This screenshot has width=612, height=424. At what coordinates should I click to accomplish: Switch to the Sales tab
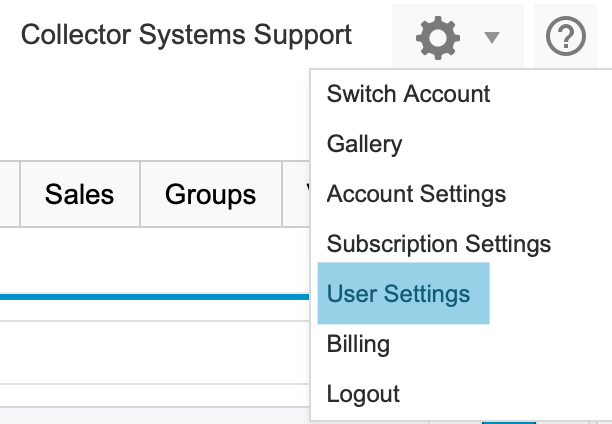coord(79,194)
